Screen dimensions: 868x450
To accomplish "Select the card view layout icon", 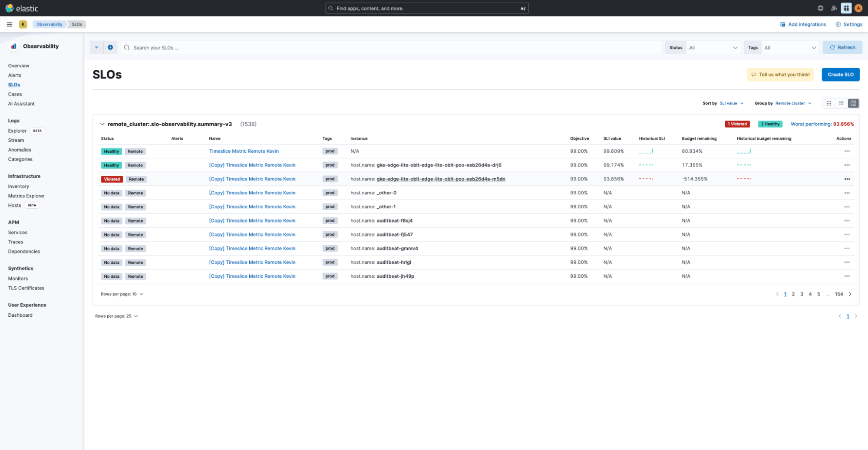I will (828, 103).
